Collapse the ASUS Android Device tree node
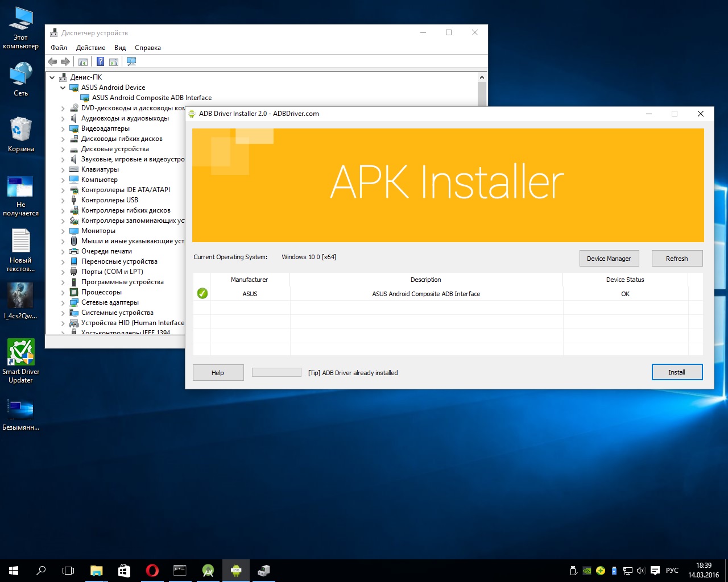The height and width of the screenshot is (582, 728). [x=63, y=88]
